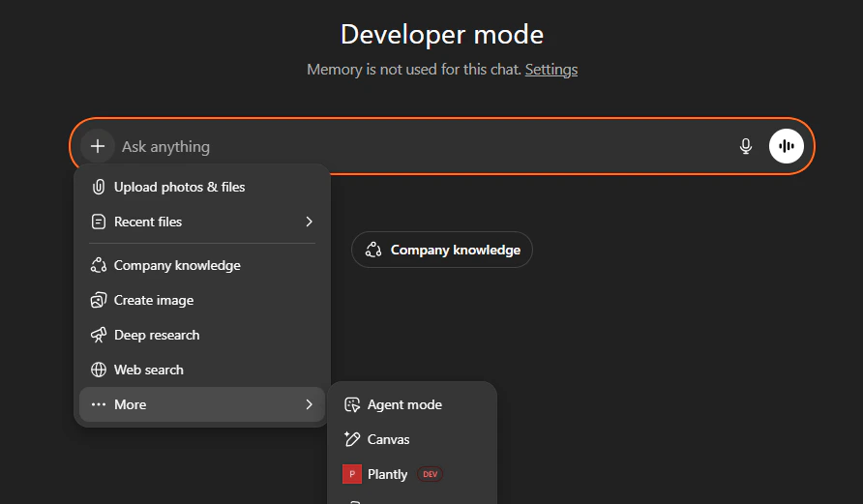Click the paperclip icon beside Upload photos & files
Viewport: 863px width, 504px height.
99,187
